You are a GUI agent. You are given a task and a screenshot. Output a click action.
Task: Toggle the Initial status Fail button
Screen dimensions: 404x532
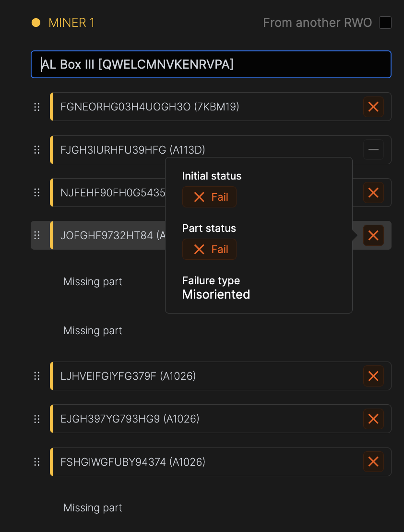coord(209,197)
